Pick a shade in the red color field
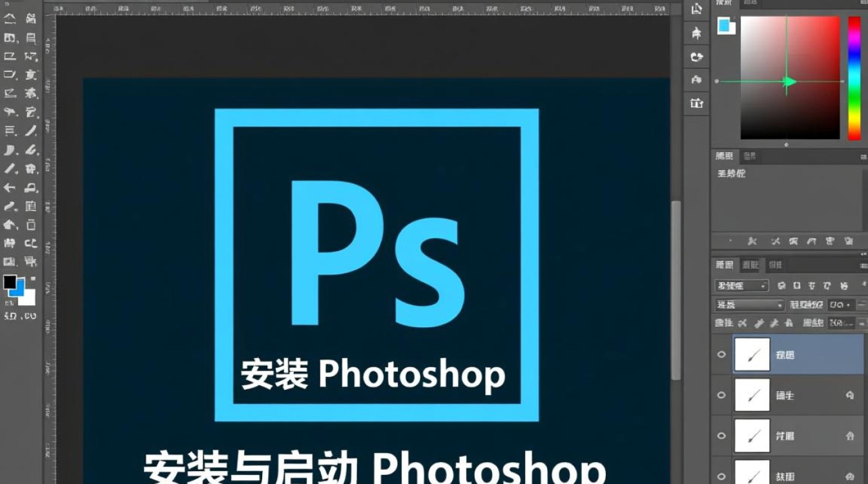 click(790, 77)
